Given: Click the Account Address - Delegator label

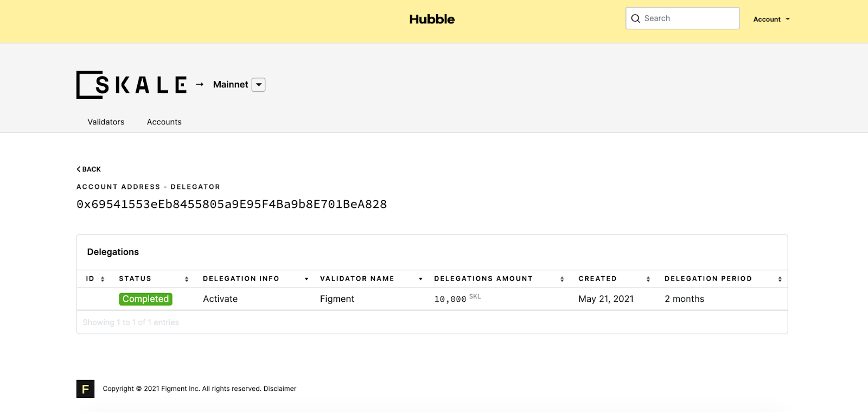Looking at the screenshot, I should point(148,187).
